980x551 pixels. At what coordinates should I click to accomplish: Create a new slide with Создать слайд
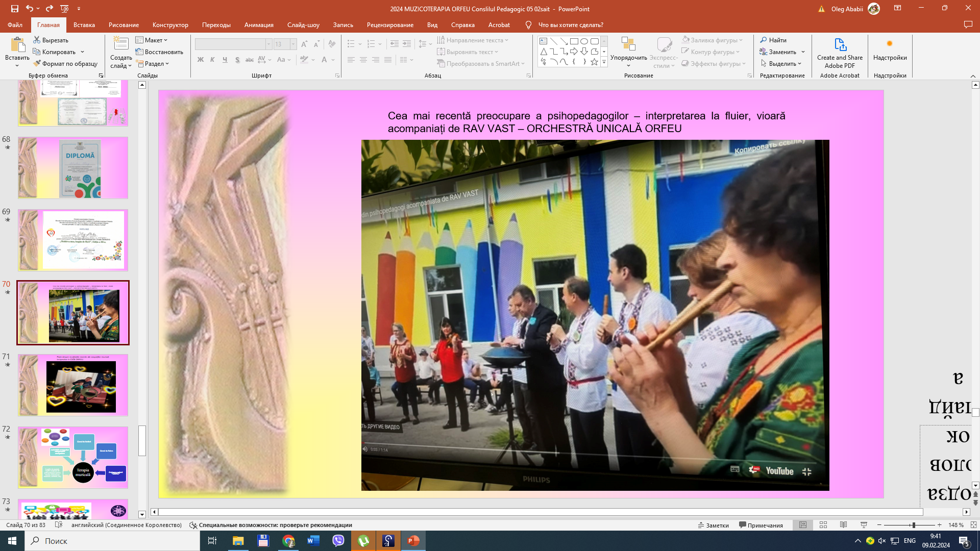coord(121,53)
